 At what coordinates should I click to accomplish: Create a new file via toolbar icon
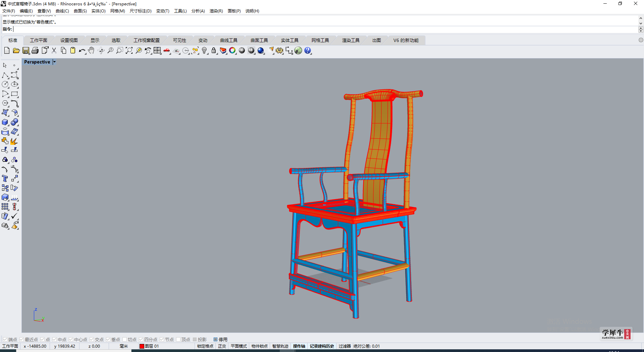point(7,51)
